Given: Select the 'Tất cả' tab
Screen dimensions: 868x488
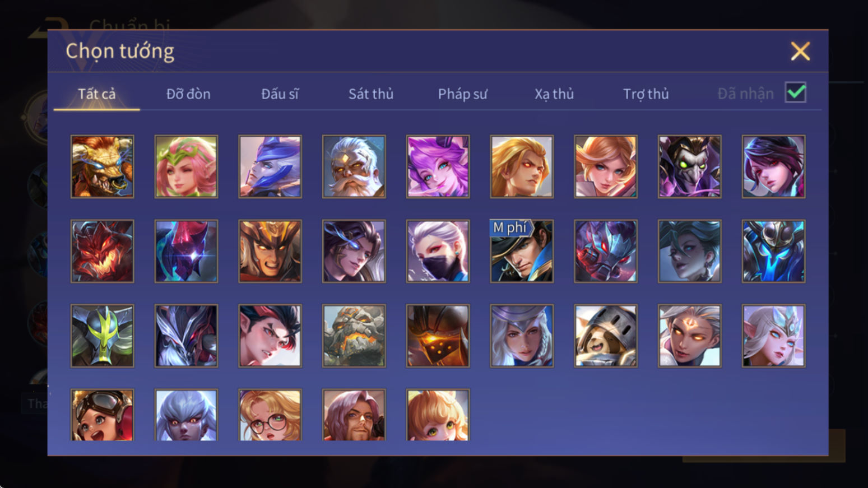Looking at the screenshot, I should pyautogui.click(x=96, y=94).
